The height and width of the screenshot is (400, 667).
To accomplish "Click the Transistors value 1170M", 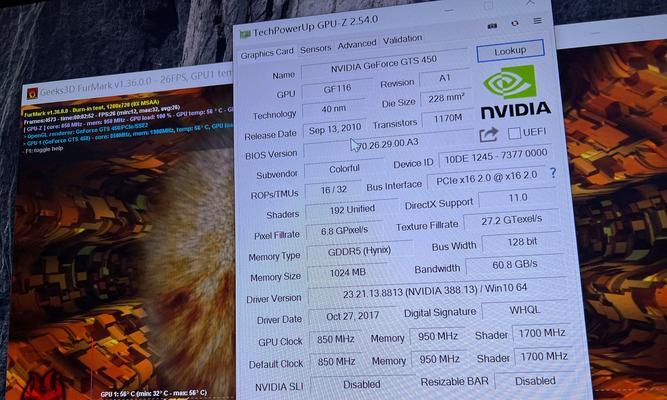I will point(448,119).
